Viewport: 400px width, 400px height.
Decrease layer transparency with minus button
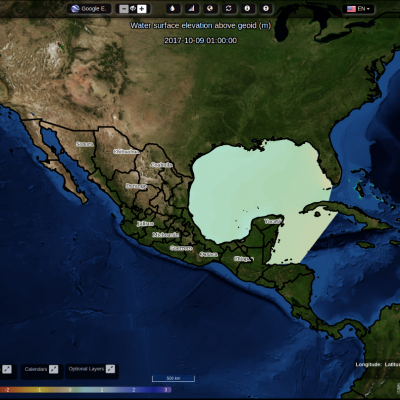124,9
